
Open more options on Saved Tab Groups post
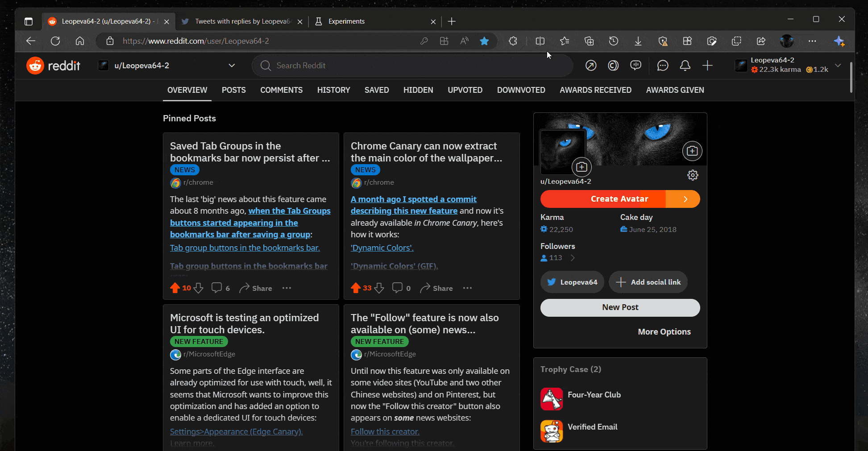(287, 288)
